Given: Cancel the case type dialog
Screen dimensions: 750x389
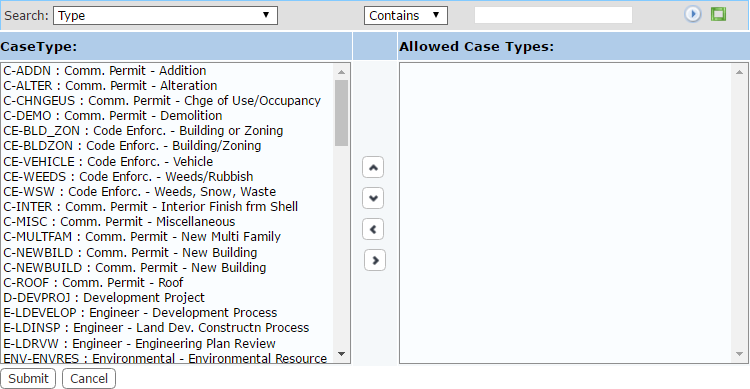Looking at the screenshot, I should [89, 378].
